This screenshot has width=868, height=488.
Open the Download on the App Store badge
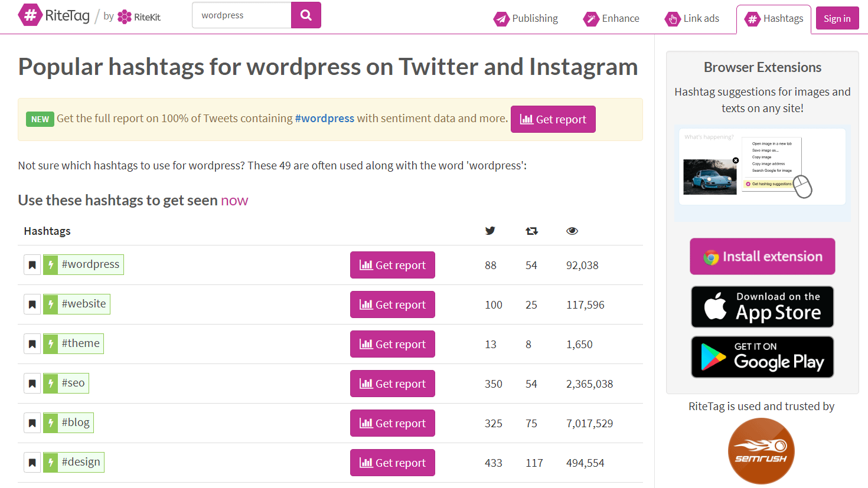pos(762,307)
